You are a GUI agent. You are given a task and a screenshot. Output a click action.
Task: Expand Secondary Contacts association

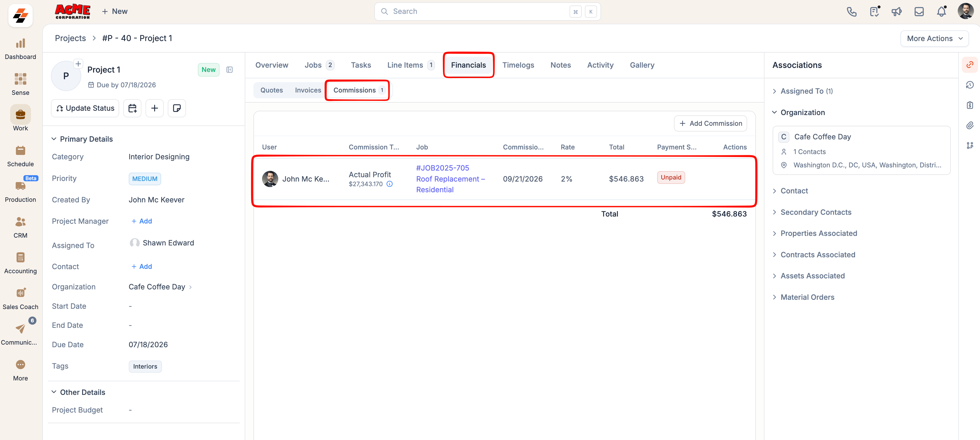[812, 212]
